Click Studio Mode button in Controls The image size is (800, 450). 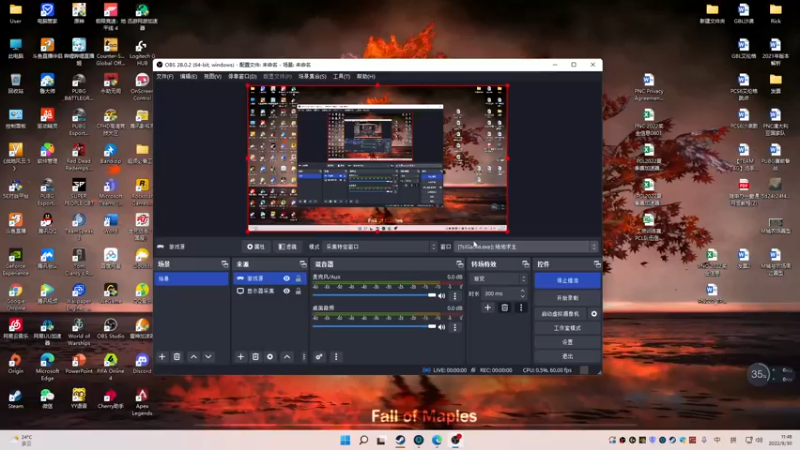(x=567, y=328)
